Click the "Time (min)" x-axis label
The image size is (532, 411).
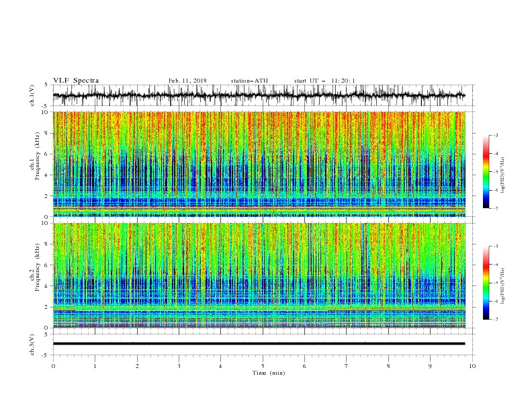(269, 373)
